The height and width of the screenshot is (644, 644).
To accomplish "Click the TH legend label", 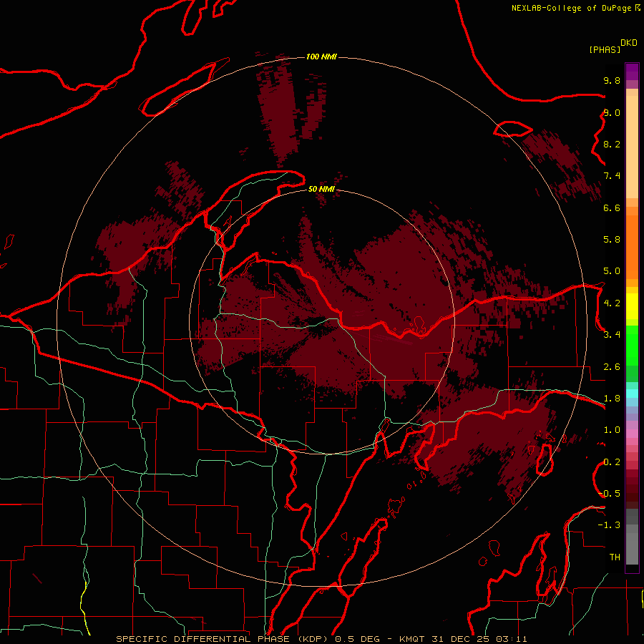I will (x=615, y=557).
